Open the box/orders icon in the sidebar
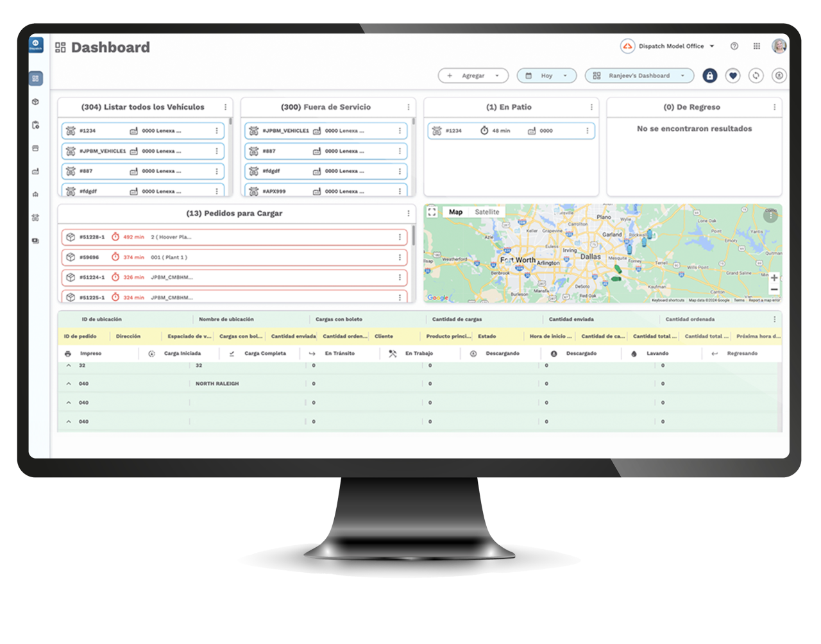Viewport: 821px width, 644px height. [x=36, y=101]
